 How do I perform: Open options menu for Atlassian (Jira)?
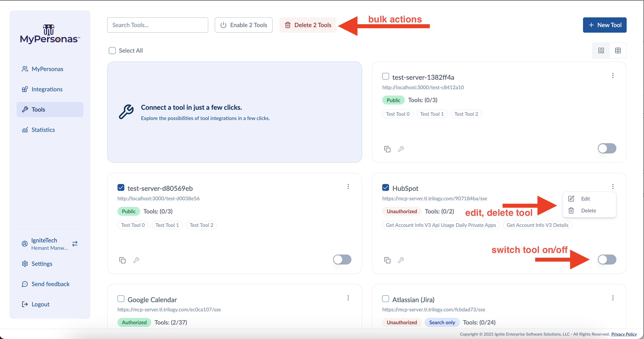613,298
